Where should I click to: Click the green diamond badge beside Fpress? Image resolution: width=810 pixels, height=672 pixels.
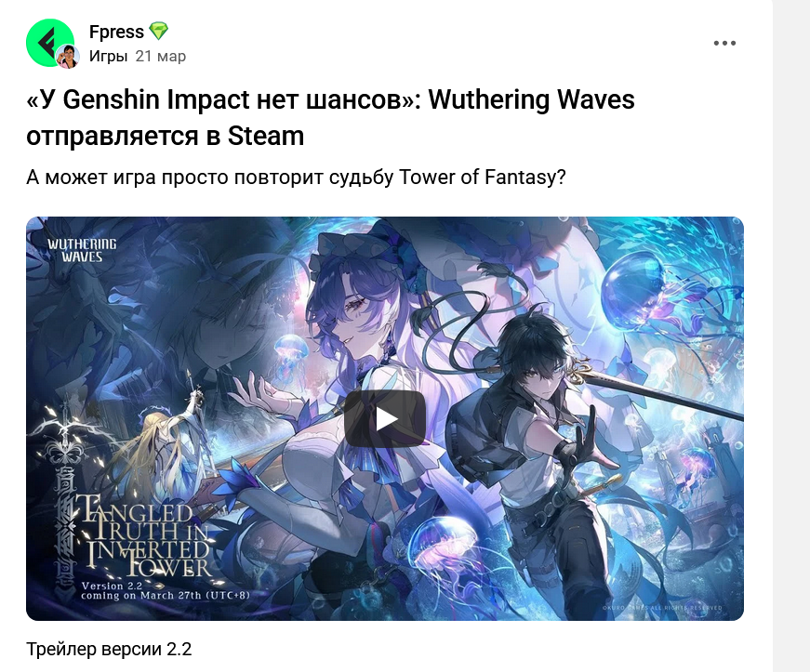point(159,32)
